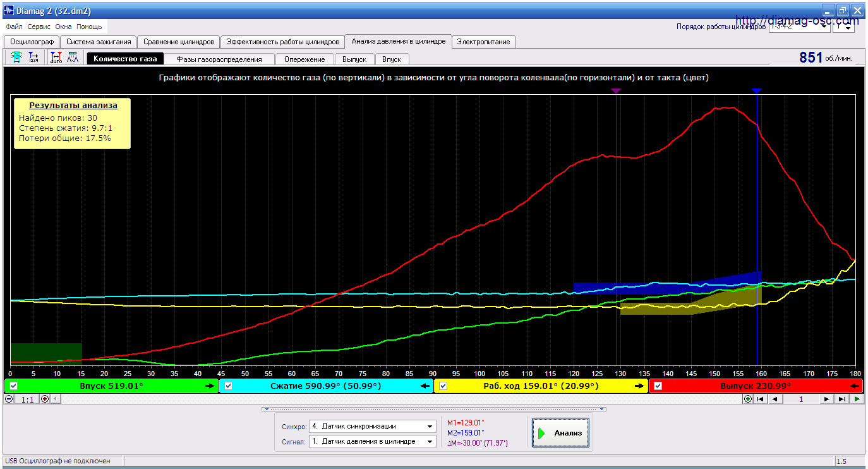Click the 1:1 zoom reset button

click(x=27, y=399)
